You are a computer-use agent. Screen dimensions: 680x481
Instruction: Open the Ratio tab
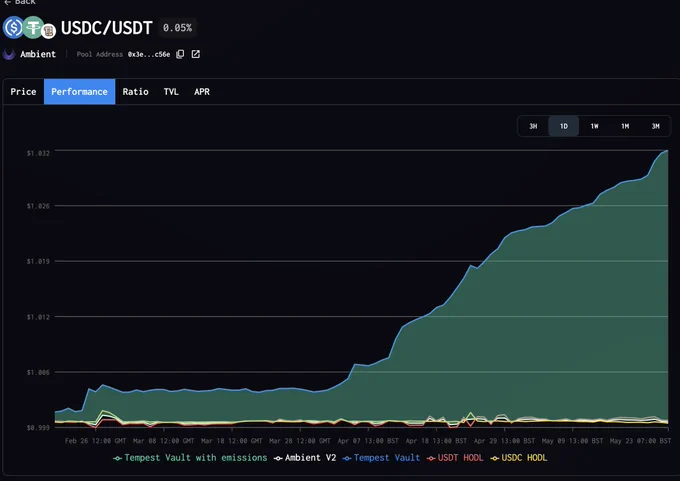[x=135, y=92]
